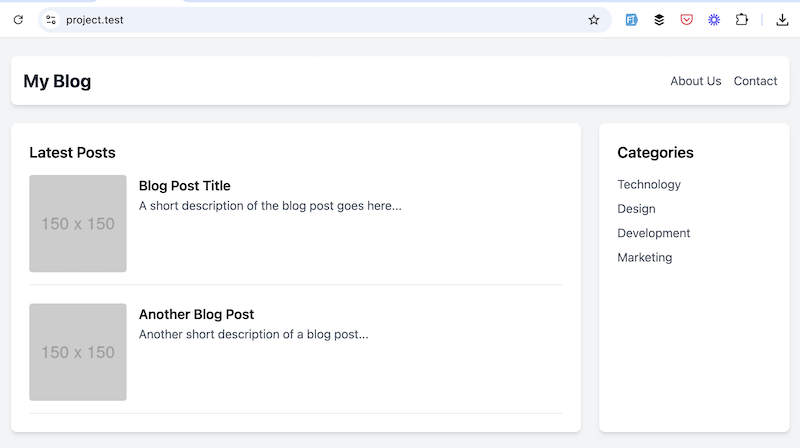Open the Development category
The height and width of the screenshot is (448, 800).
(654, 233)
